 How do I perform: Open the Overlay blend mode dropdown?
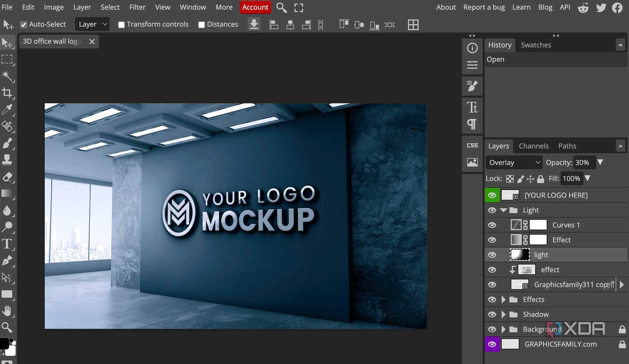513,162
